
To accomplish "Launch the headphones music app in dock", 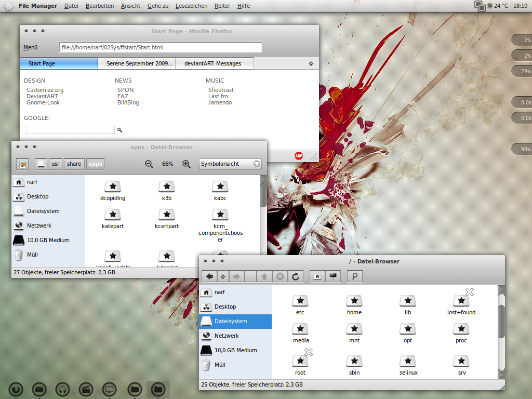I will click(x=63, y=389).
